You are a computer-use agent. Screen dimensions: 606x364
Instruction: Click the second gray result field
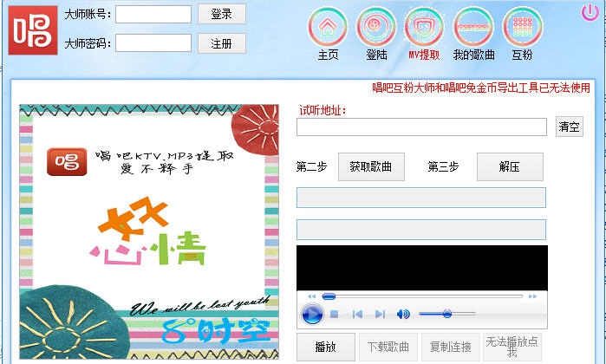(x=420, y=230)
